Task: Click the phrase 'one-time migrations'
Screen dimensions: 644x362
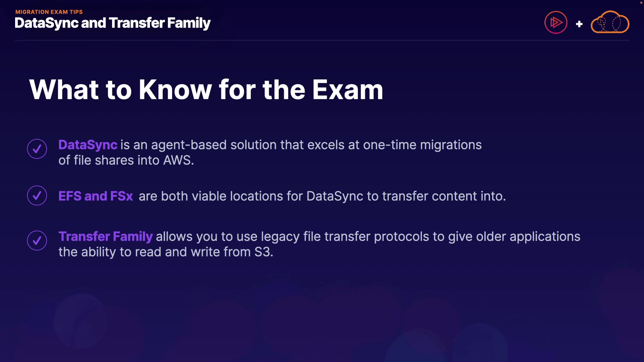Action: tap(422, 145)
